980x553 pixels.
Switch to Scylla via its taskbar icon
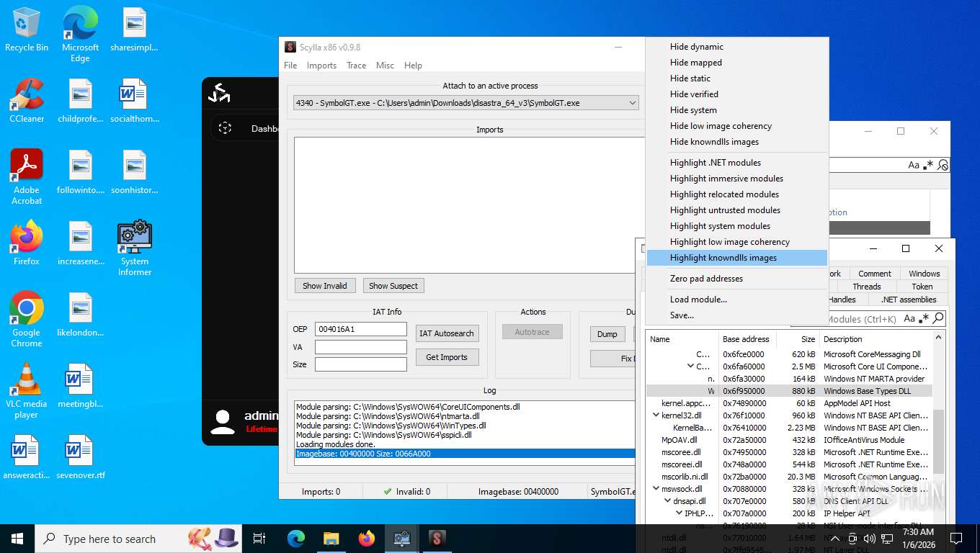pos(437,539)
